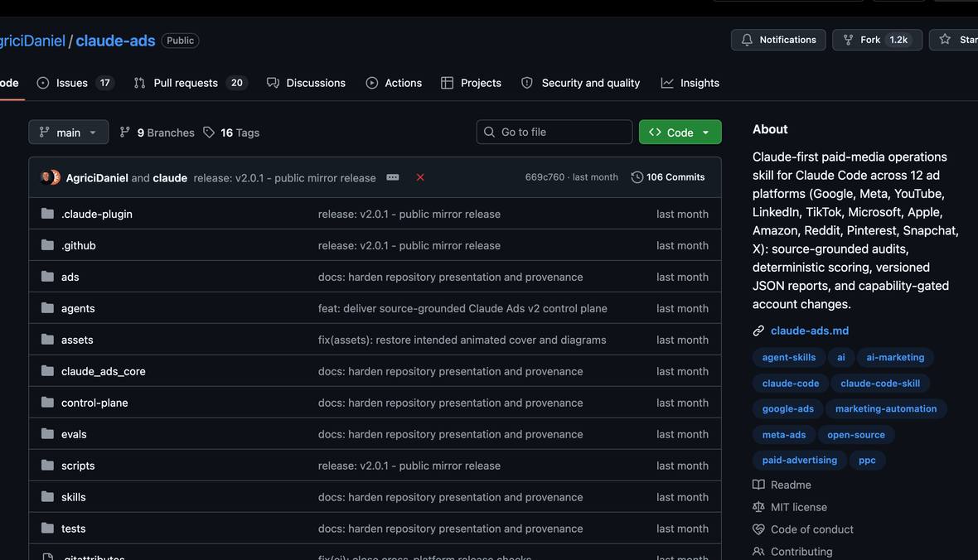Image resolution: width=978 pixels, height=560 pixels.
Task: Open the skills folder name
Action: [73, 497]
